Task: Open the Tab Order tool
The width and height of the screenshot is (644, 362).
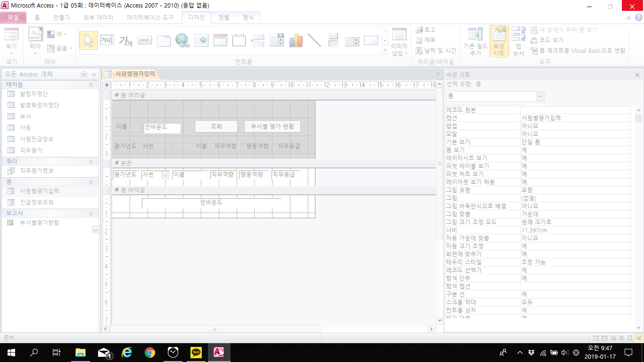Action: pos(518,41)
